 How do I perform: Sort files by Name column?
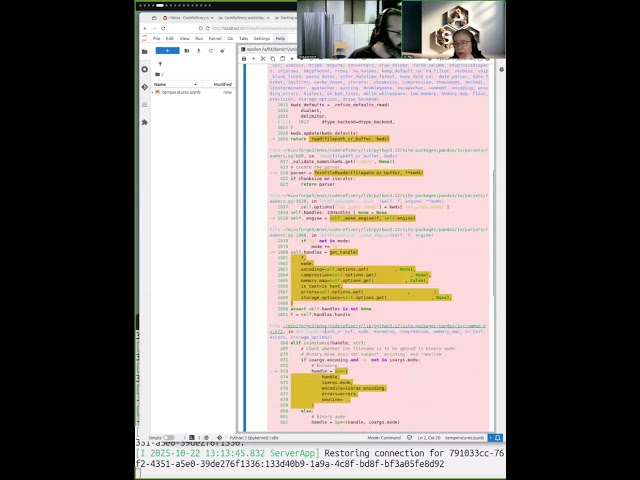pos(176,84)
